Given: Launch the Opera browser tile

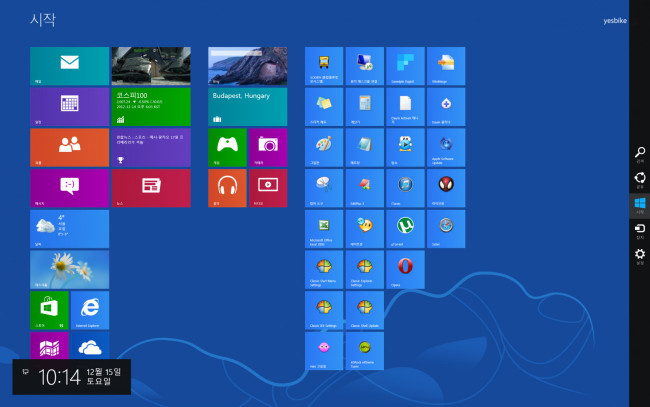Looking at the screenshot, I should 405,269.
